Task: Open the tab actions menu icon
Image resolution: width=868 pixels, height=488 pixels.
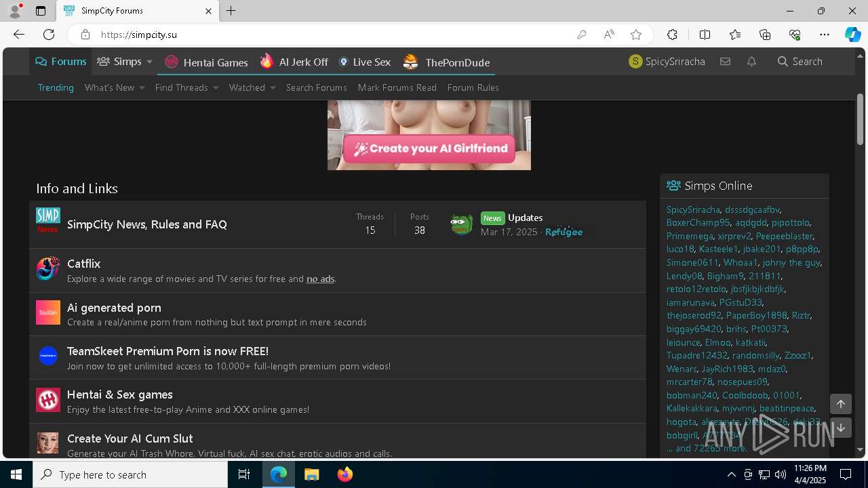Action: click(x=41, y=11)
